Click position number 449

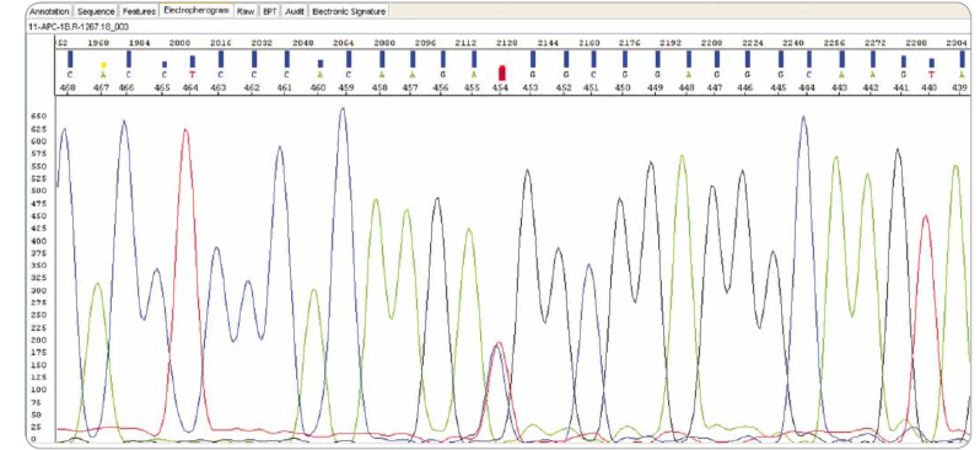(655, 88)
